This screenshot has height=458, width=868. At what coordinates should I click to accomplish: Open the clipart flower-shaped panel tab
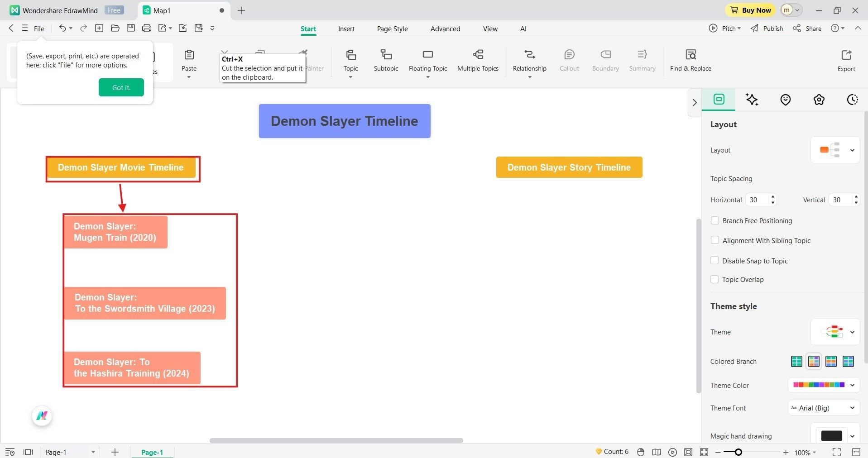click(x=819, y=100)
